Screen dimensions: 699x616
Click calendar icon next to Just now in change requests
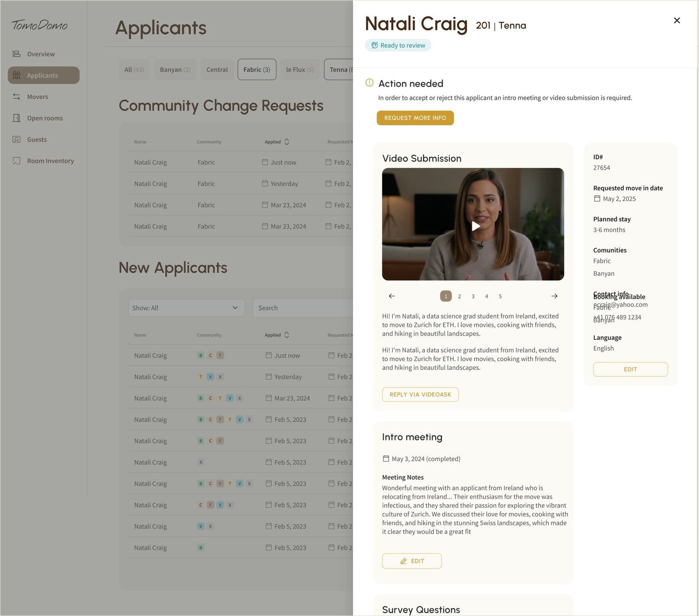(265, 162)
